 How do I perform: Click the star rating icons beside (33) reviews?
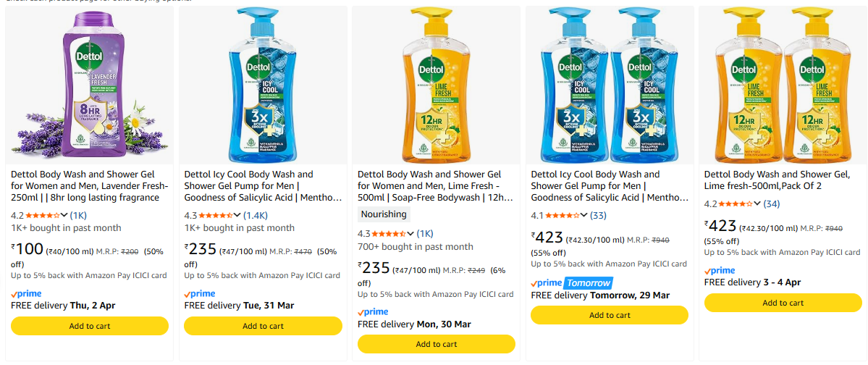pos(562,215)
